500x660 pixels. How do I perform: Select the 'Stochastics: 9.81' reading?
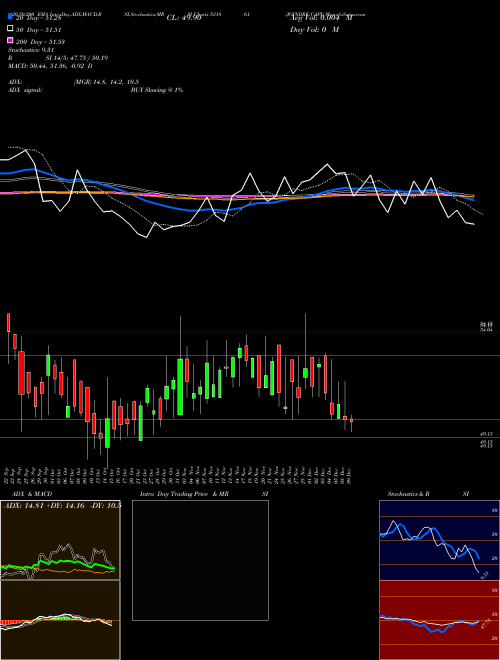tap(29, 50)
